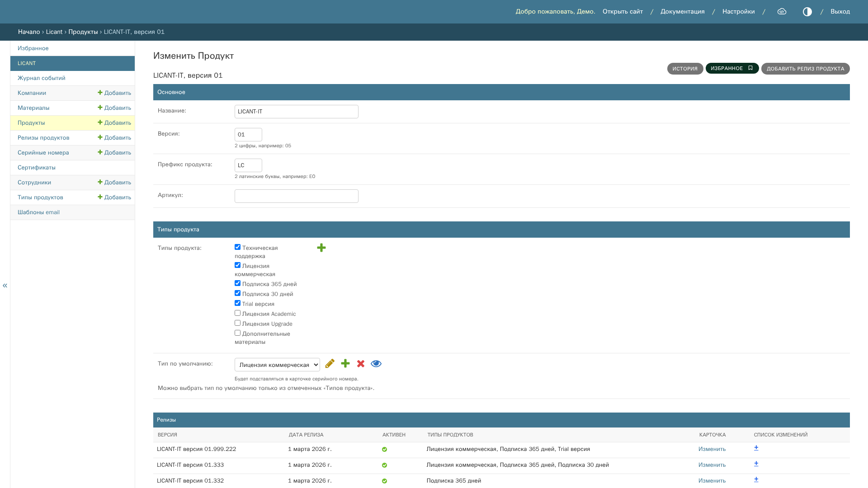Click the green plus next to product types list
Screen dimensions: 868x488
point(321,248)
